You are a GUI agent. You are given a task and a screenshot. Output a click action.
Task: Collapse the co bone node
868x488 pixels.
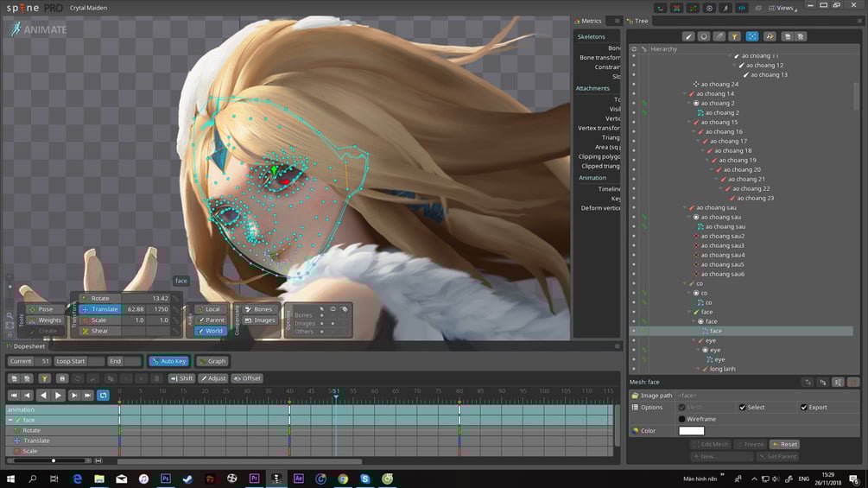pyautogui.click(x=685, y=284)
